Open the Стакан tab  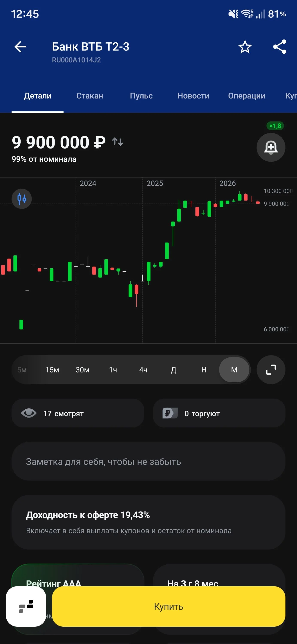click(x=90, y=96)
